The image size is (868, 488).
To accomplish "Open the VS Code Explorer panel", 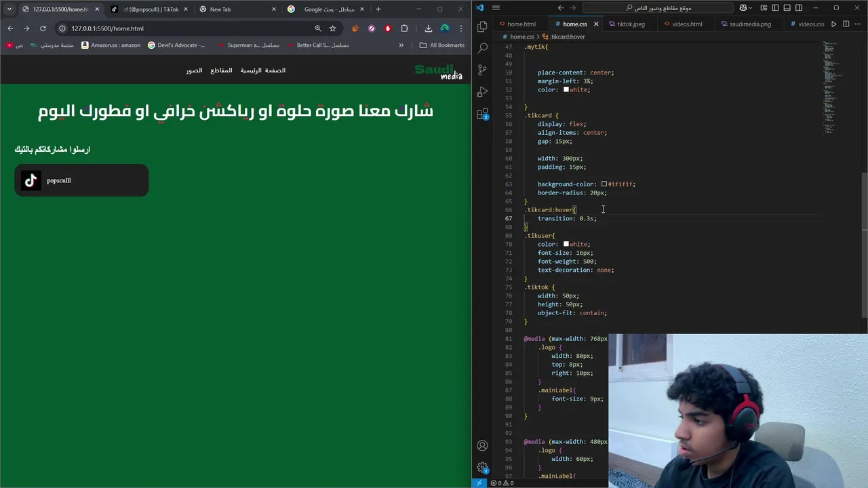I will tap(482, 26).
